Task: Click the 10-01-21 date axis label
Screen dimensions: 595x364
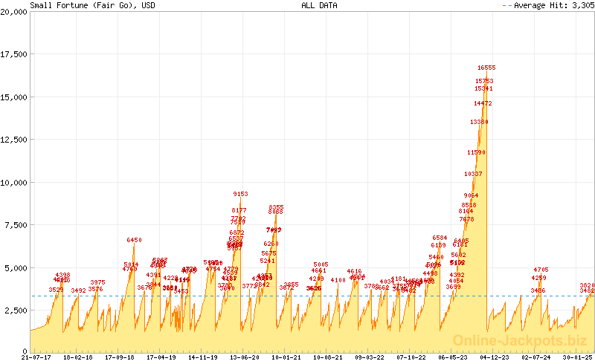Action: click(286, 357)
